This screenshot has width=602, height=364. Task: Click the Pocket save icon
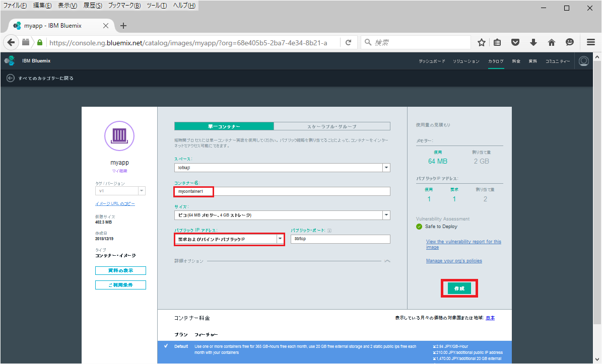pyautogui.click(x=515, y=42)
